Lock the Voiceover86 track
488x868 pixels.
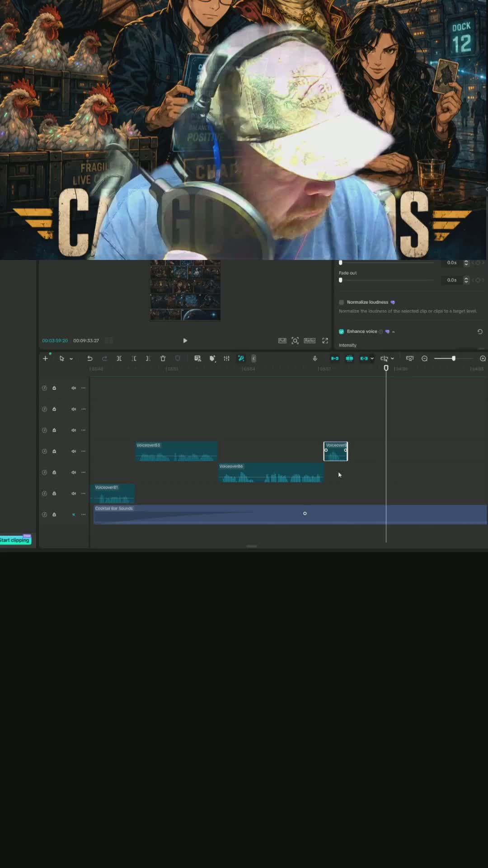point(54,472)
